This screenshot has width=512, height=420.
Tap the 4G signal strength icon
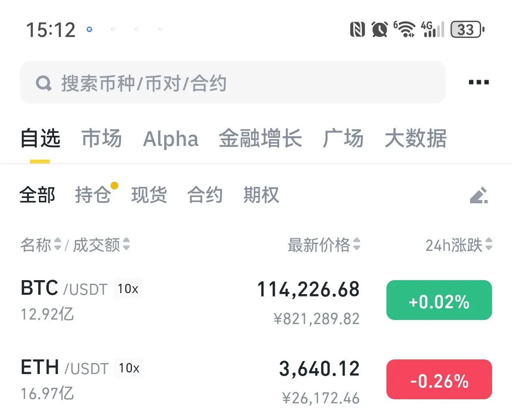click(432, 29)
